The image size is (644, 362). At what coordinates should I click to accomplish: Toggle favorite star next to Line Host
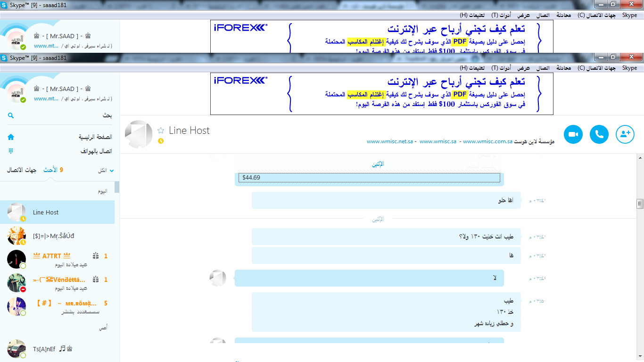(161, 131)
